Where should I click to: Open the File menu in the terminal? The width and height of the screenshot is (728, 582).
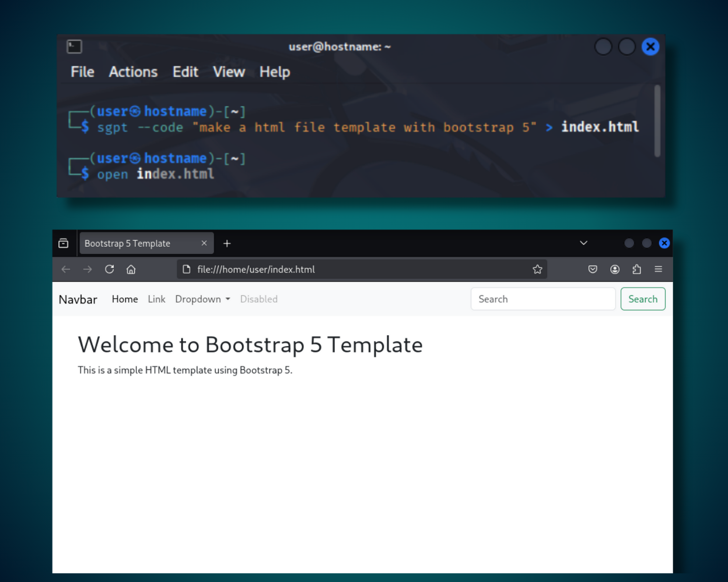pos(82,72)
